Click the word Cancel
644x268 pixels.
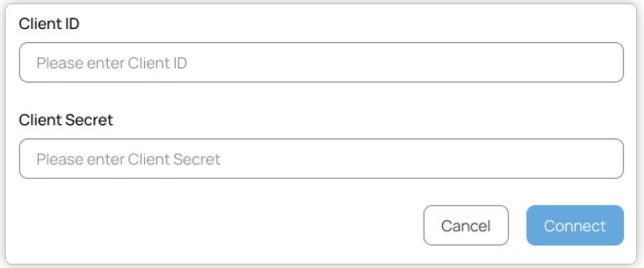[x=466, y=225]
